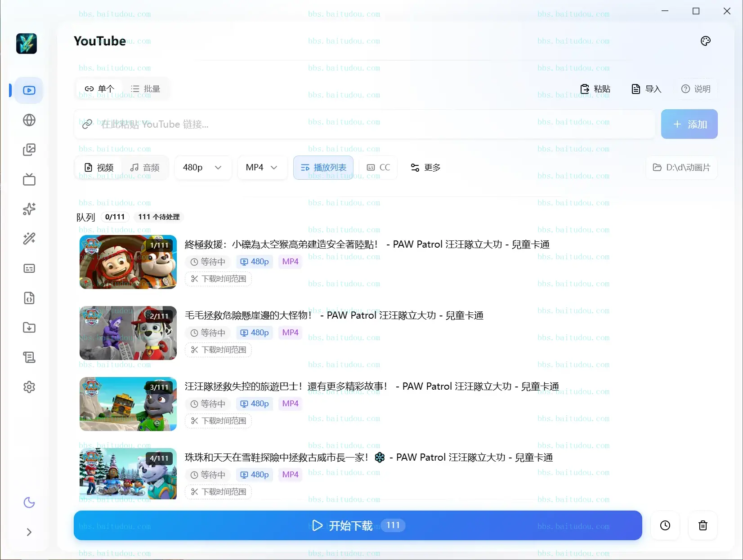743x560 pixels.
Task: Click 480p tag on video 1/111
Action: tap(255, 262)
